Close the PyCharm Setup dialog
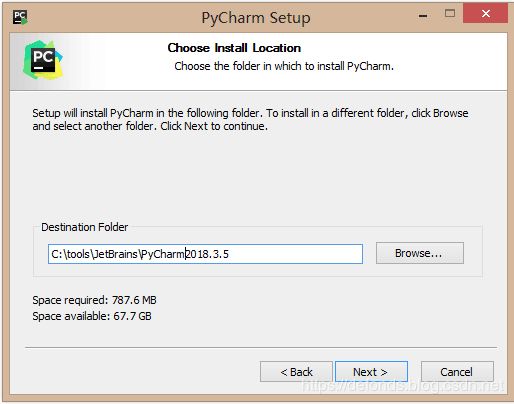The height and width of the screenshot is (404, 514). [485, 14]
